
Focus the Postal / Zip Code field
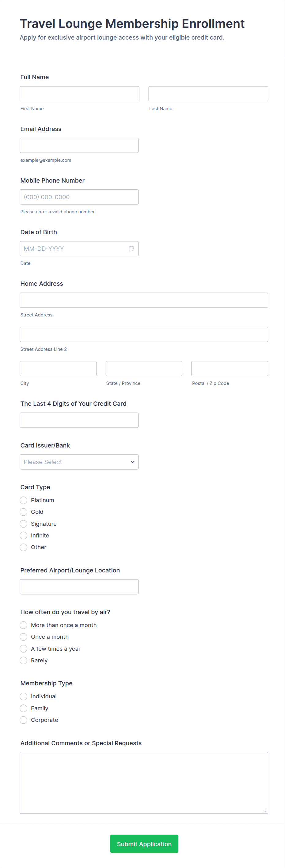point(230,369)
